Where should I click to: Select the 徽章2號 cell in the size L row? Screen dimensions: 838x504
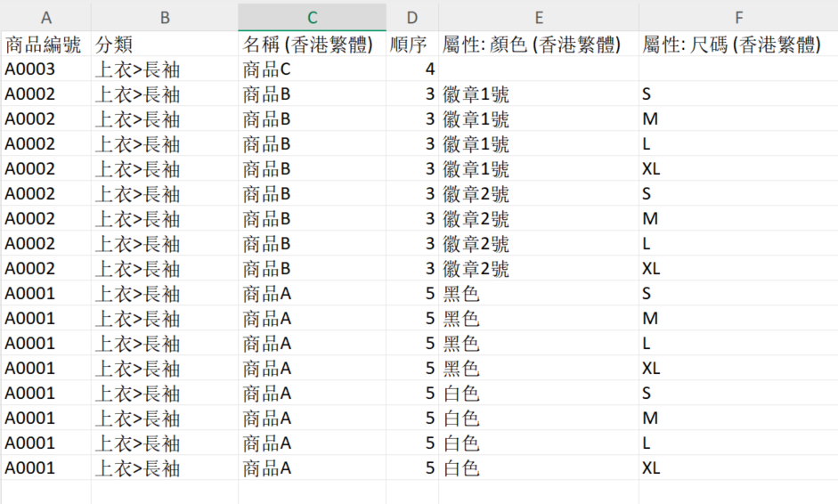538,244
